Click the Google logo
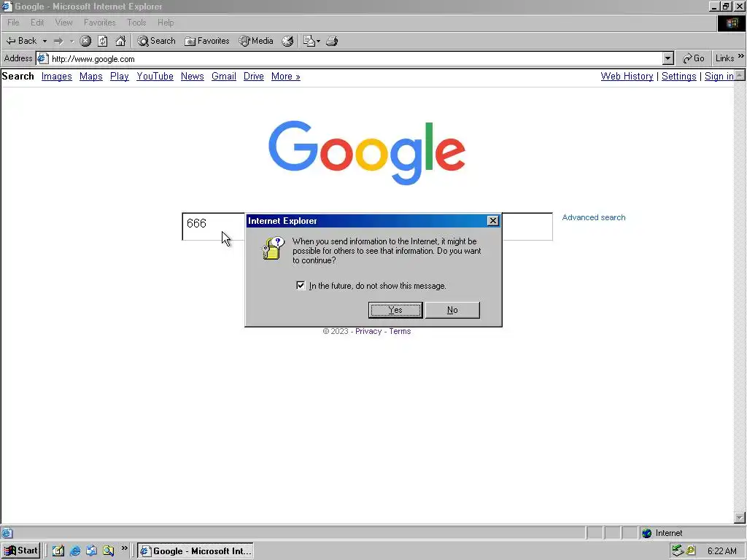747x560 pixels. click(367, 152)
